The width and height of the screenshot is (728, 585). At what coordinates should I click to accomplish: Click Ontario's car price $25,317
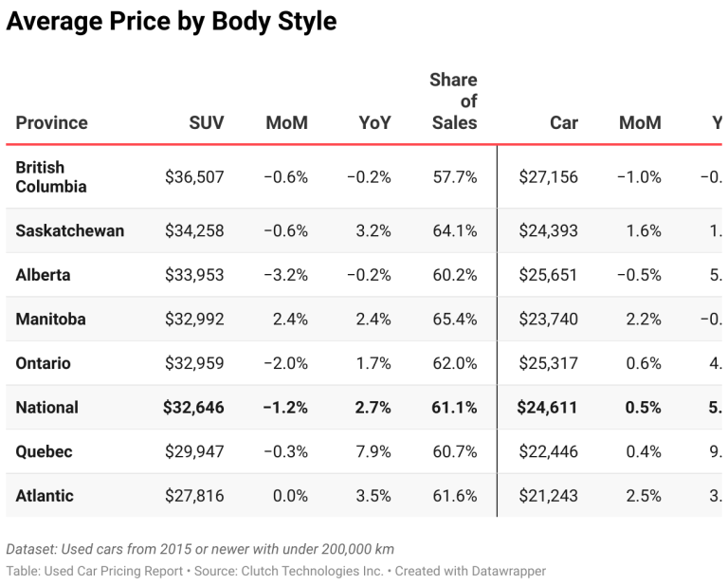(548, 363)
